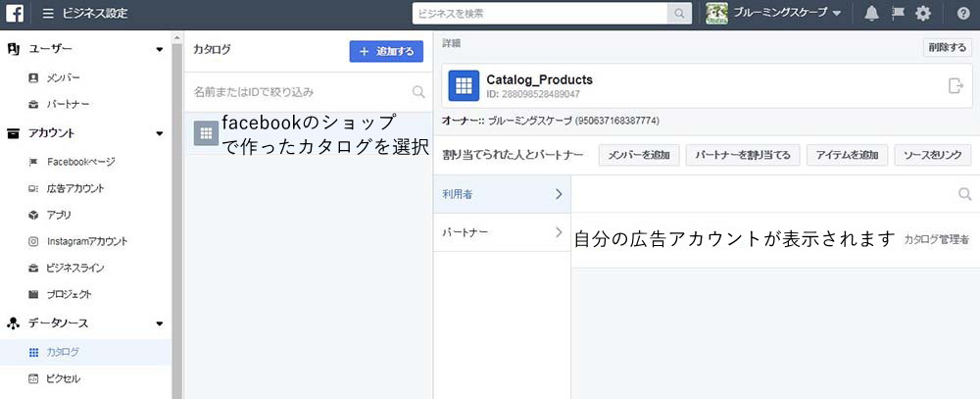Click the カタログ管理者 role text
This screenshot has width=980, height=399.
(936, 239)
